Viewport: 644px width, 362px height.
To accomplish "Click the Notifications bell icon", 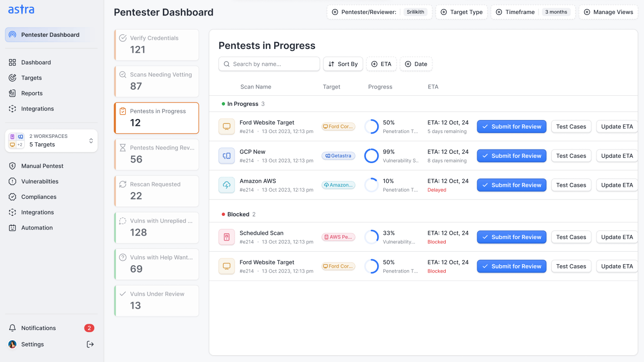I will (x=13, y=328).
